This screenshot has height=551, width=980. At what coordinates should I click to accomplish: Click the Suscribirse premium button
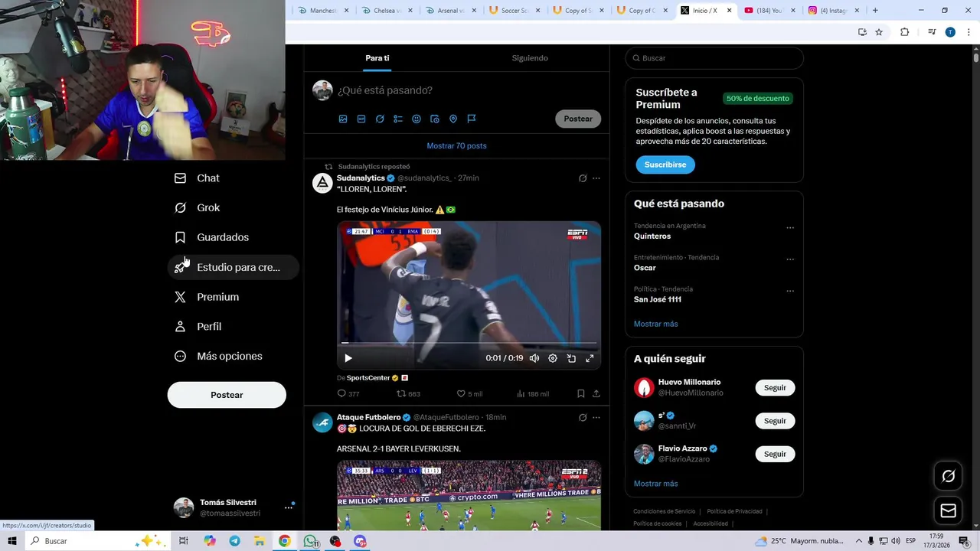tap(665, 165)
